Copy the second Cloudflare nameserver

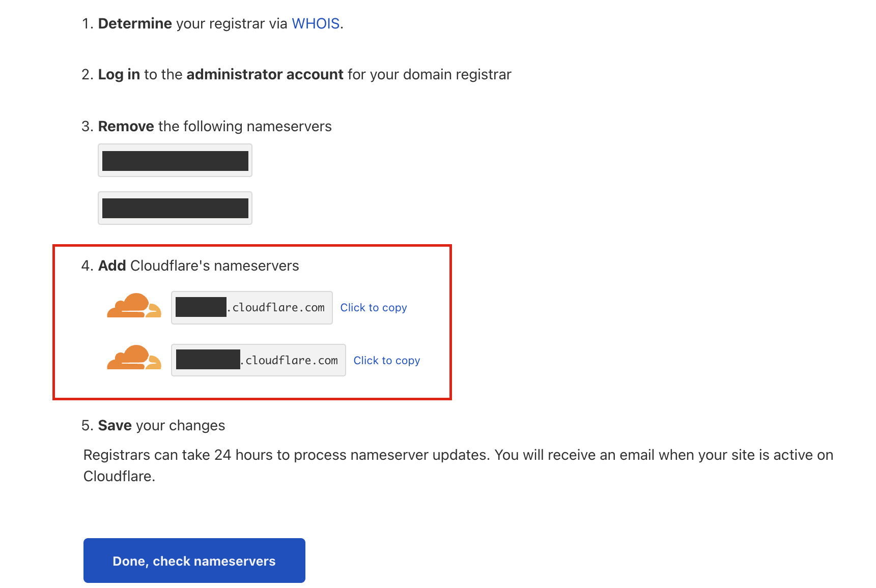click(x=387, y=361)
